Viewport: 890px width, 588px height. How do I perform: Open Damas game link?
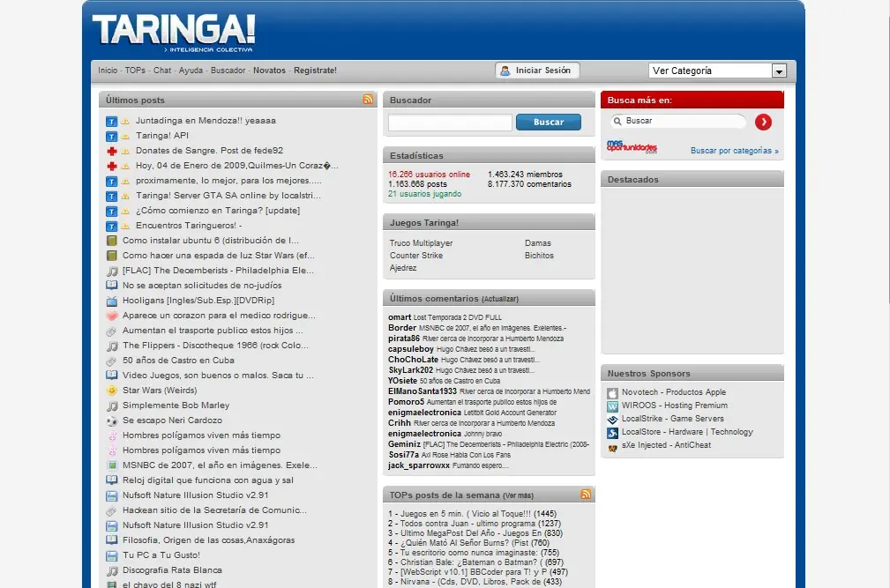pos(537,243)
